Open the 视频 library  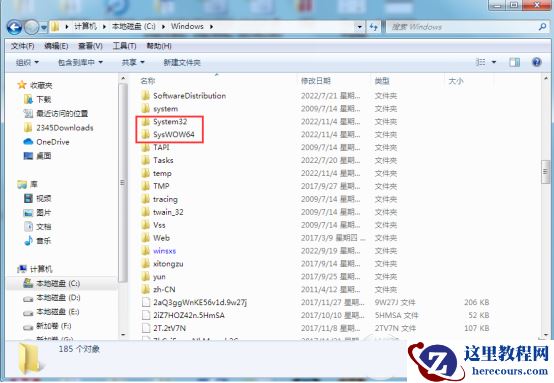click(38, 198)
